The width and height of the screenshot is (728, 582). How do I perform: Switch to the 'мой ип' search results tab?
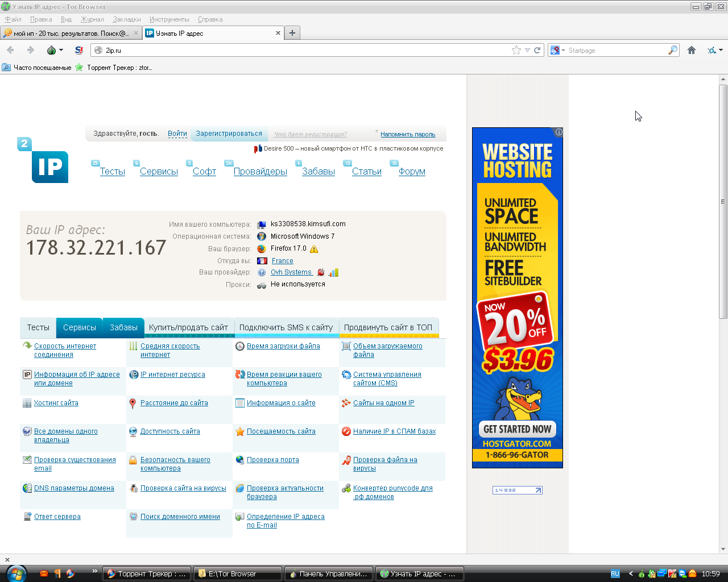point(71,33)
